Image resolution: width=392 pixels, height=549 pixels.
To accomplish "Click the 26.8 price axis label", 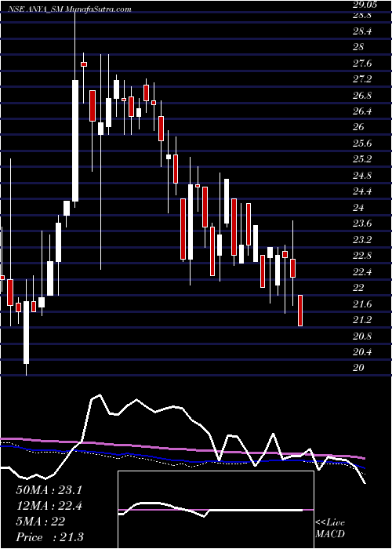I will pyautogui.click(x=361, y=96).
